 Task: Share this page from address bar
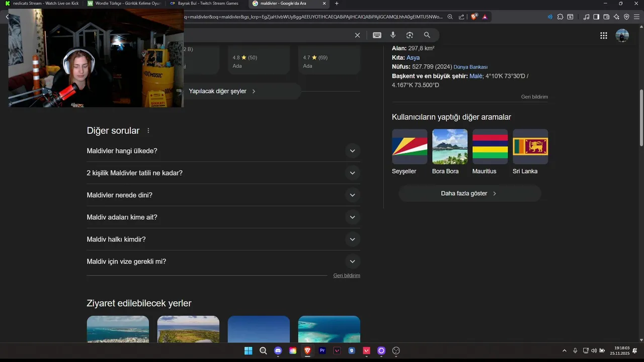click(461, 17)
